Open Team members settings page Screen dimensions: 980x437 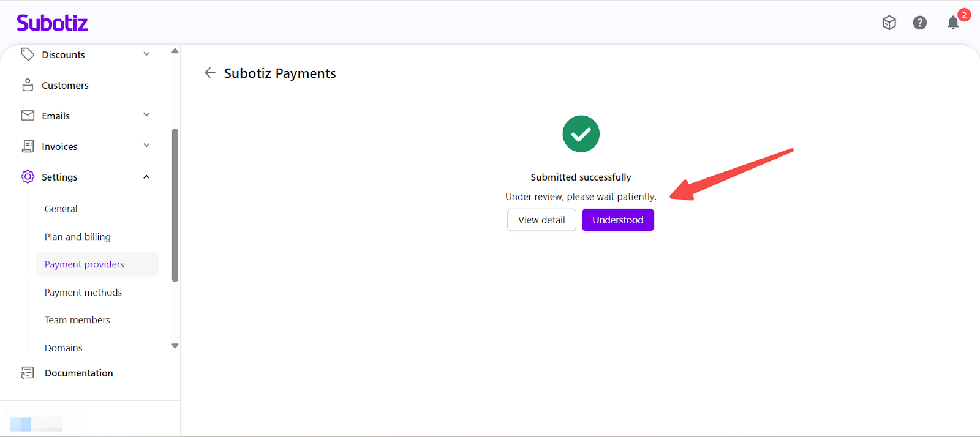tap(77, 320)
